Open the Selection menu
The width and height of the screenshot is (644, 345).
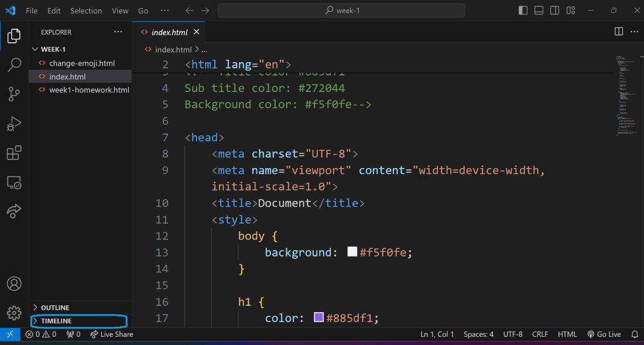(x=86, y=11)
